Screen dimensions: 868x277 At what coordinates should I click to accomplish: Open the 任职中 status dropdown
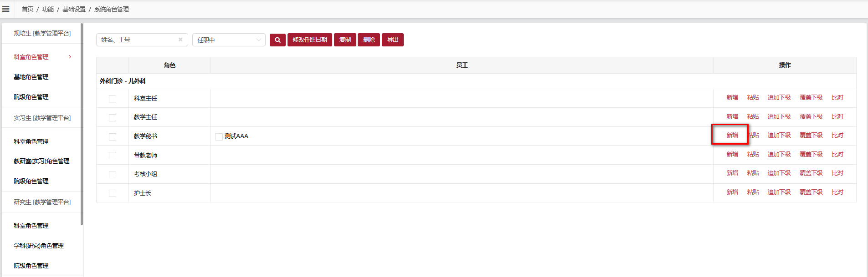coord(229,40)
